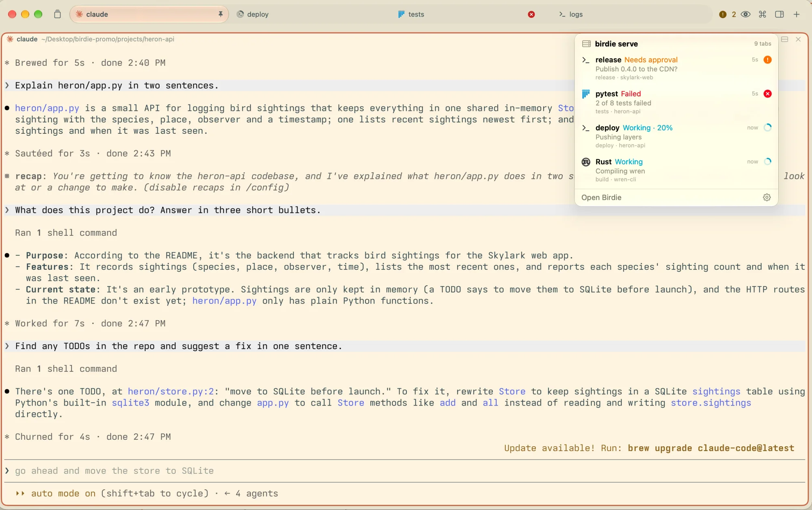Close the claude pane with X
This screenshot has height=510, width=812.
tap(798, 39)
